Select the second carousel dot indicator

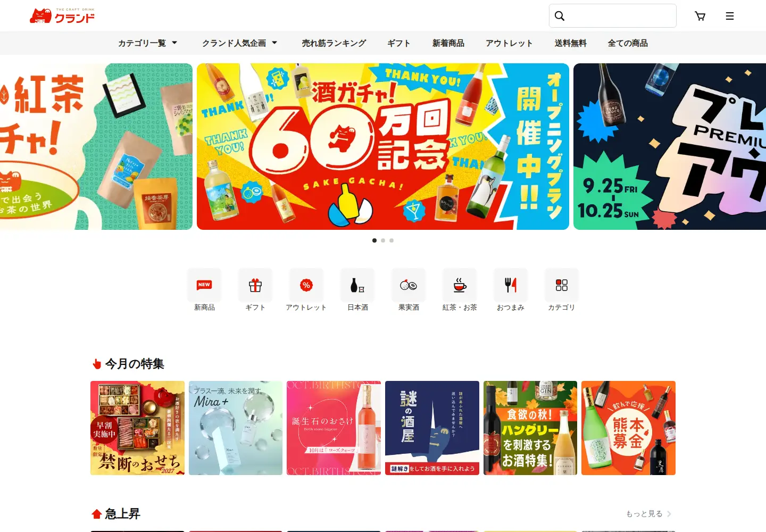tap(383, 240)
